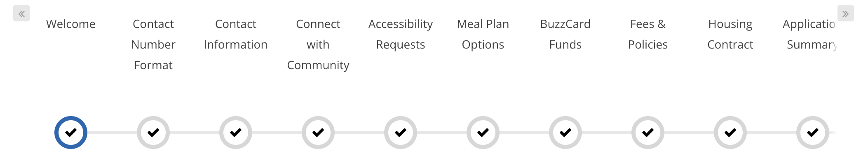Click the Housing Contract checkmark circle
Viewport: 868px width, 163px height.
pyautogui.click(x=730, y=133)
